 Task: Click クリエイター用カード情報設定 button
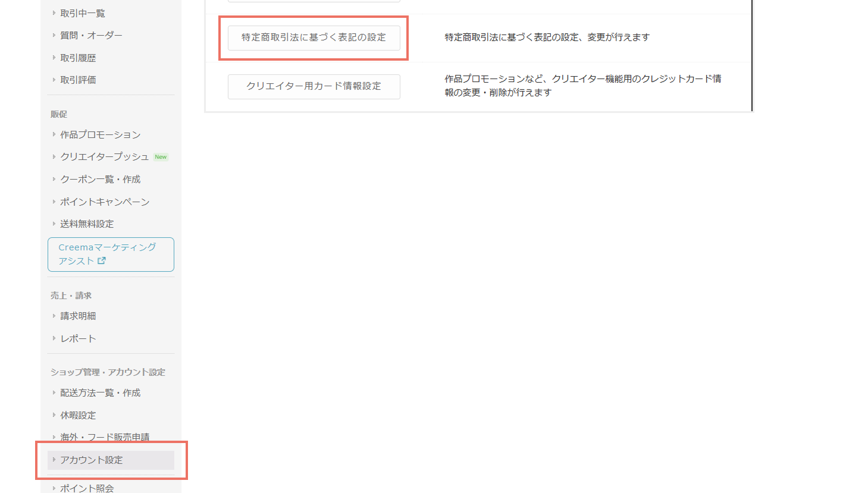(314, 86)
